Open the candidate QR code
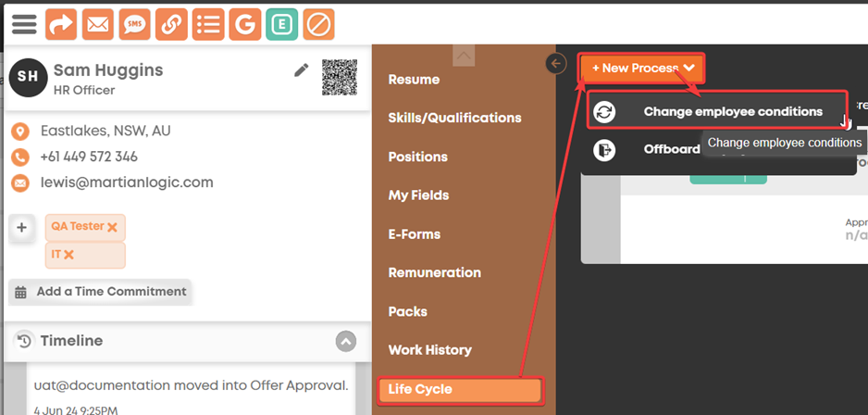868x415 pixels. [340, 78]
